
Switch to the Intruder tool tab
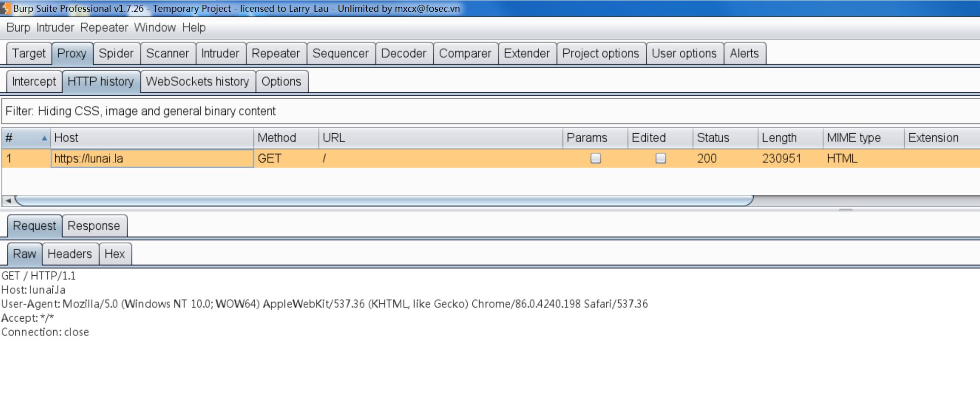(x=220, y=53)
